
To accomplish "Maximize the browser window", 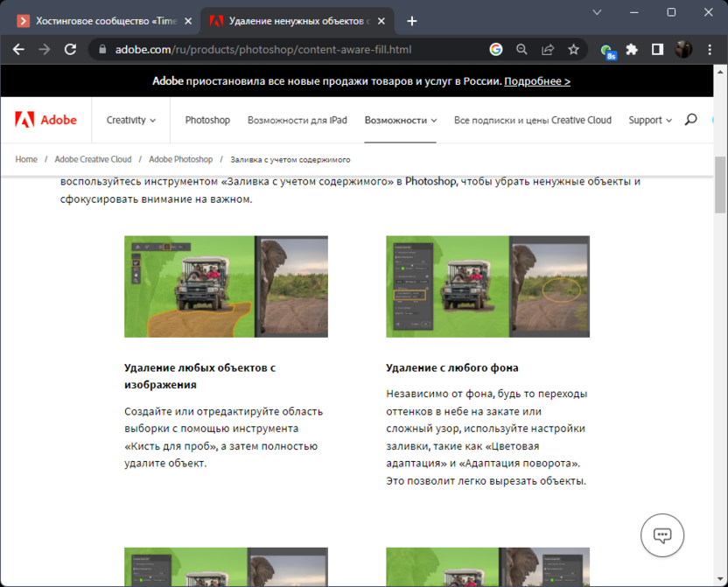I will tap(671, 12).
